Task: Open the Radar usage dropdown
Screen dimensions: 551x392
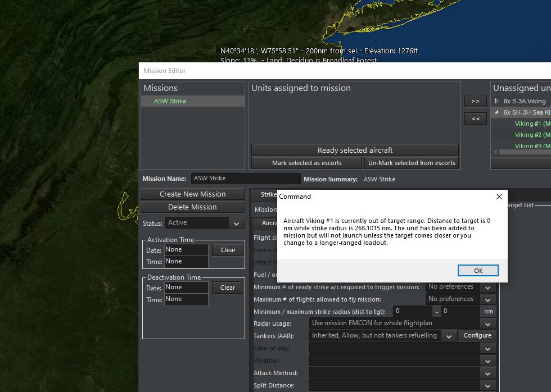Action: [403, 323]
